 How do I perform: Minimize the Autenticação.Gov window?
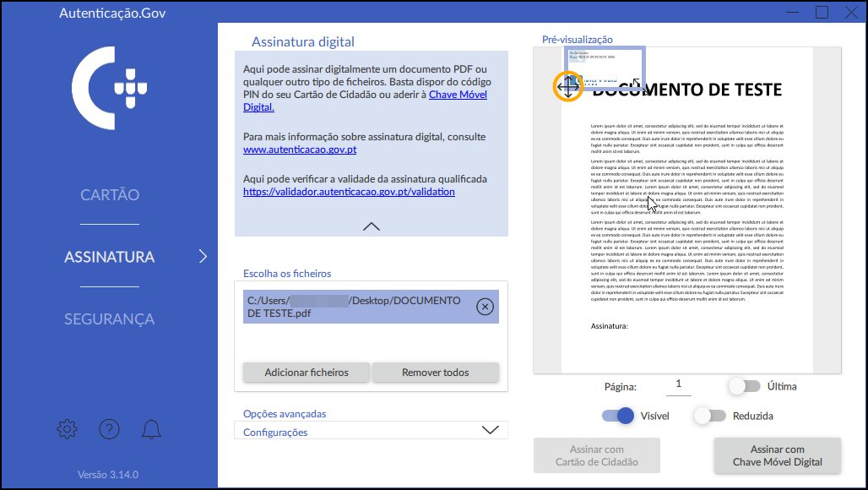click(792, 12)
